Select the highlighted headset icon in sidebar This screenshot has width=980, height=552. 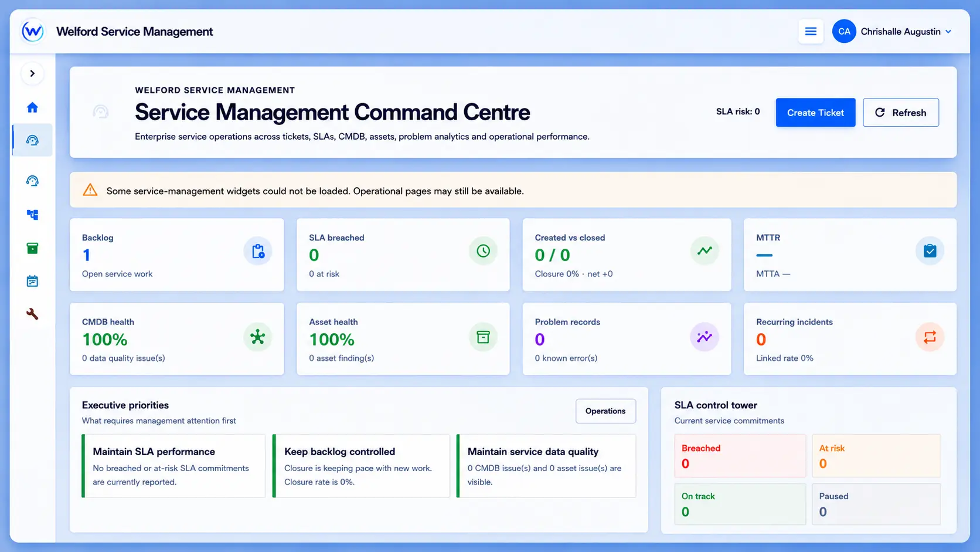pyautogui.click(x=32, y=140)
